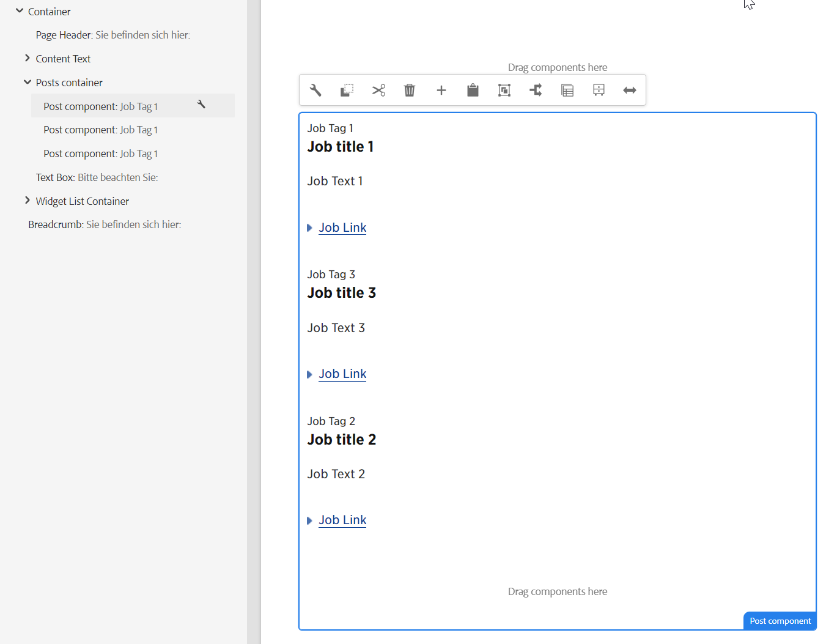
Task: Click the Select Parent icon in the toolbar
Action: [504, 90]
